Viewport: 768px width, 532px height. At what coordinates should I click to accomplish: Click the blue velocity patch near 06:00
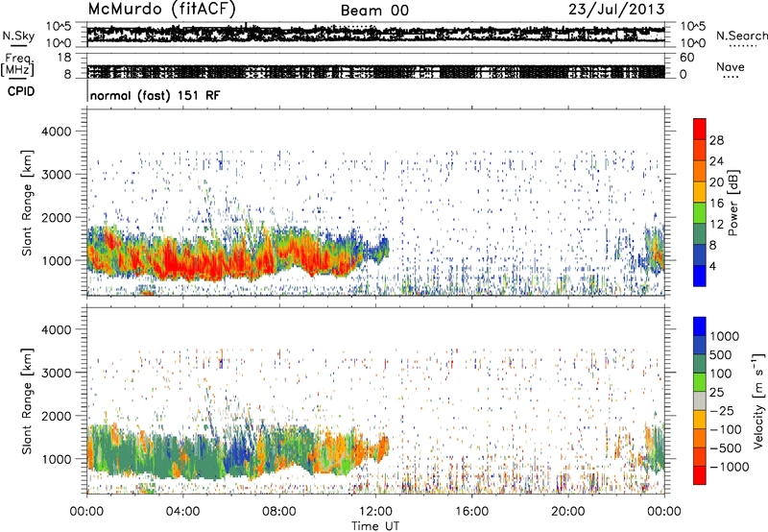[237, 453]
